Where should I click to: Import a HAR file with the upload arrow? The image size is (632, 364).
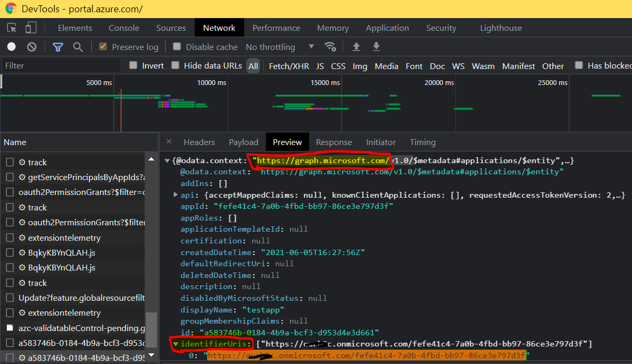click(x=356, y=47)
